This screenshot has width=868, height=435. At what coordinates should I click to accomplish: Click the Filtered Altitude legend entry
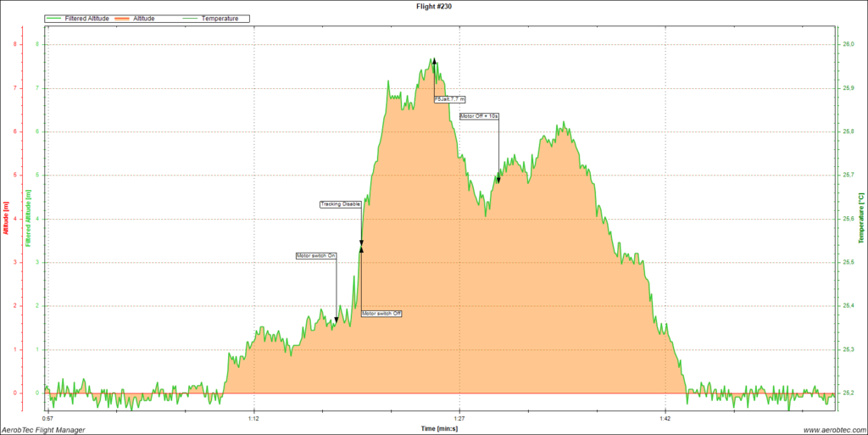[x=86, y=18]
